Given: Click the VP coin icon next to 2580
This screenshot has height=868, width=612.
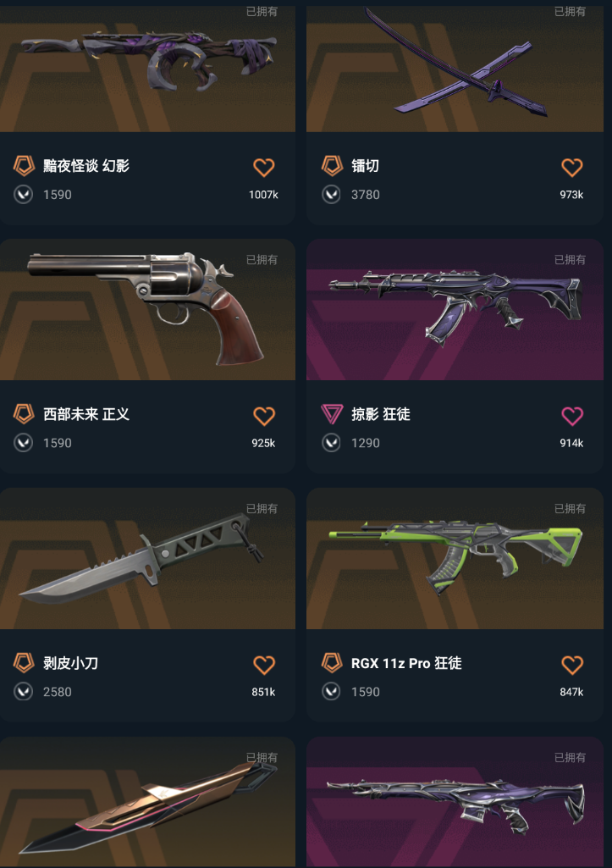Looking at the screenshot, I should point(23,691).
